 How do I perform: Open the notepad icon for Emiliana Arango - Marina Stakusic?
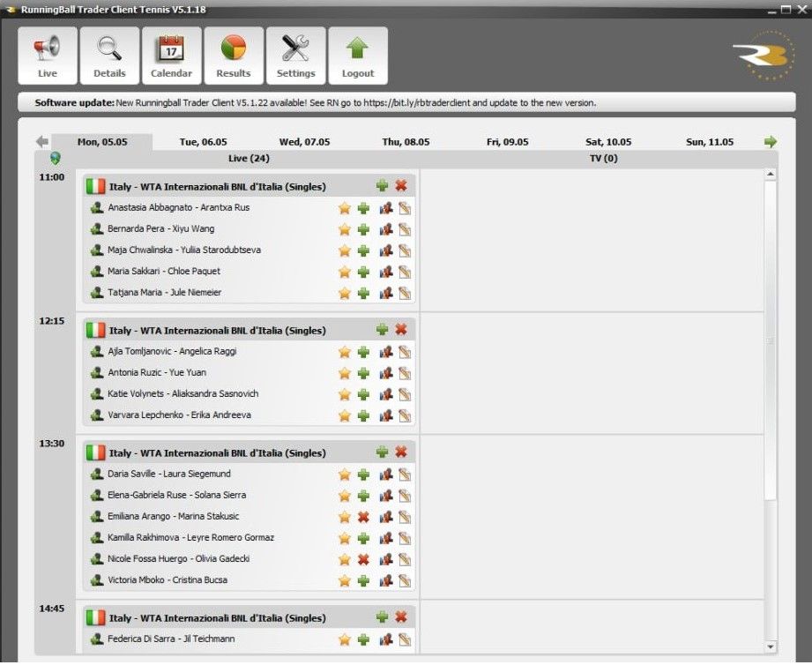point(405,517)
